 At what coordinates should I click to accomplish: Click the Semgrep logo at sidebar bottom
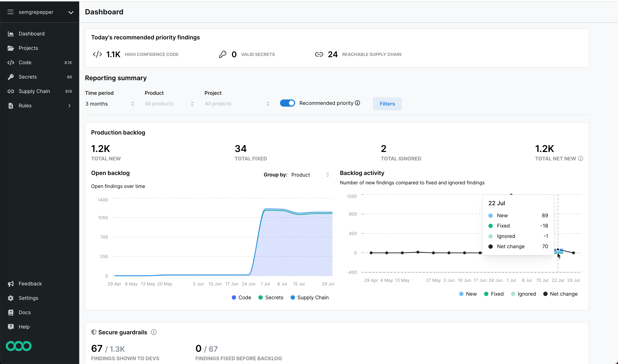[19, 346]
